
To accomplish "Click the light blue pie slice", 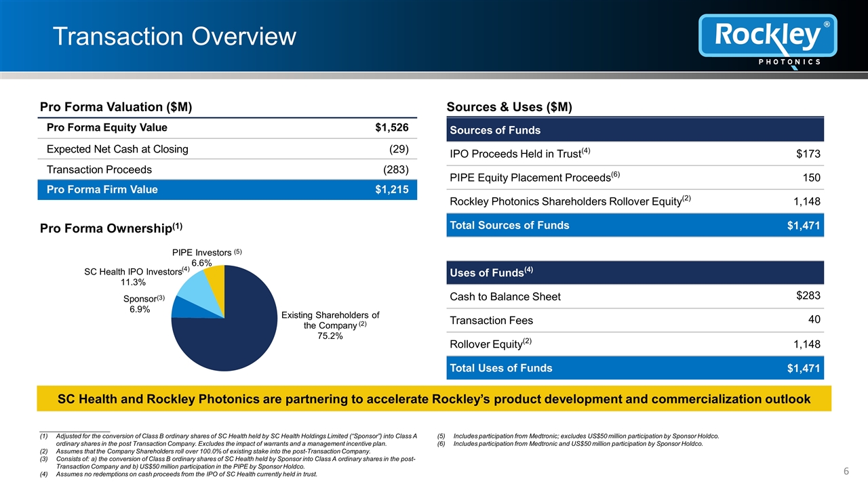I will (198, 293).
